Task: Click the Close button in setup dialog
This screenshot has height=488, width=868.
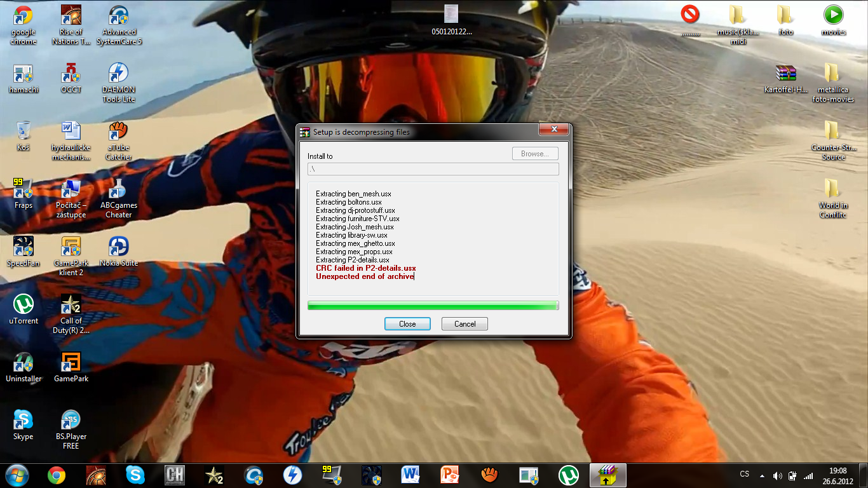Action: pyautogui.click(x=407, y=323)
